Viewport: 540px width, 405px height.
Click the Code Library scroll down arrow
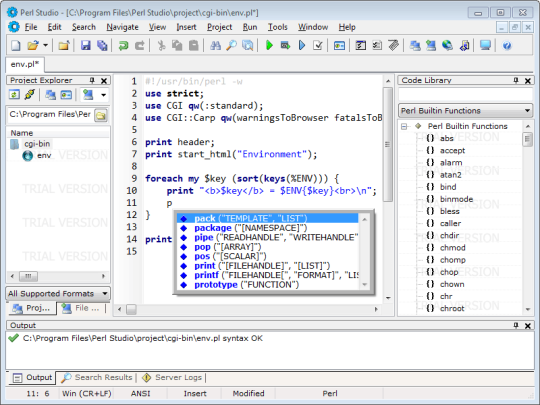point(528,310)
